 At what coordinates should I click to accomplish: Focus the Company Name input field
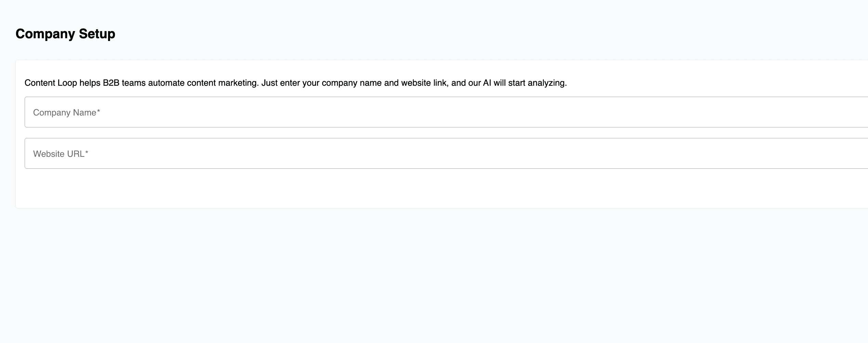coord(446,112)
